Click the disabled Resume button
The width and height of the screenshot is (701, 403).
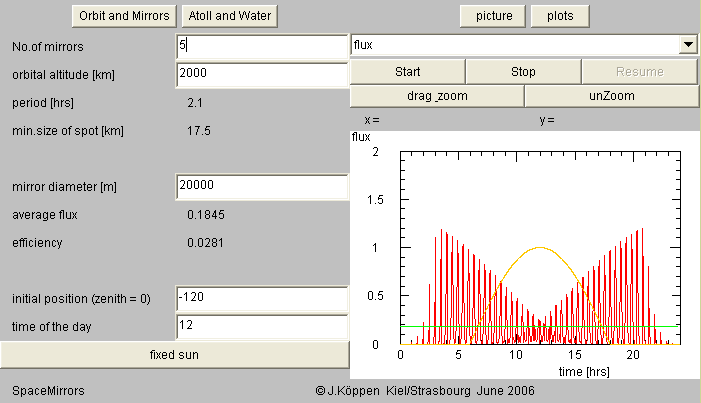coord(638,71)
